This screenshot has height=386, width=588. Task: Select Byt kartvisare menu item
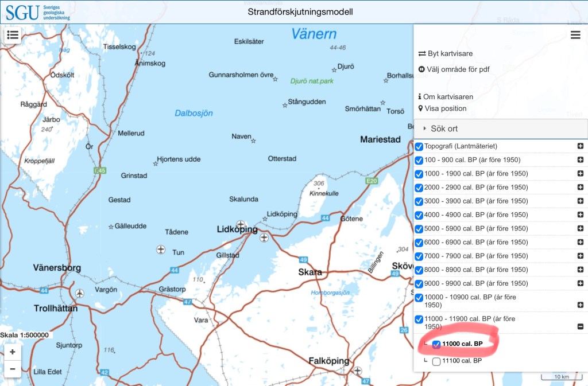coord(446,53)
